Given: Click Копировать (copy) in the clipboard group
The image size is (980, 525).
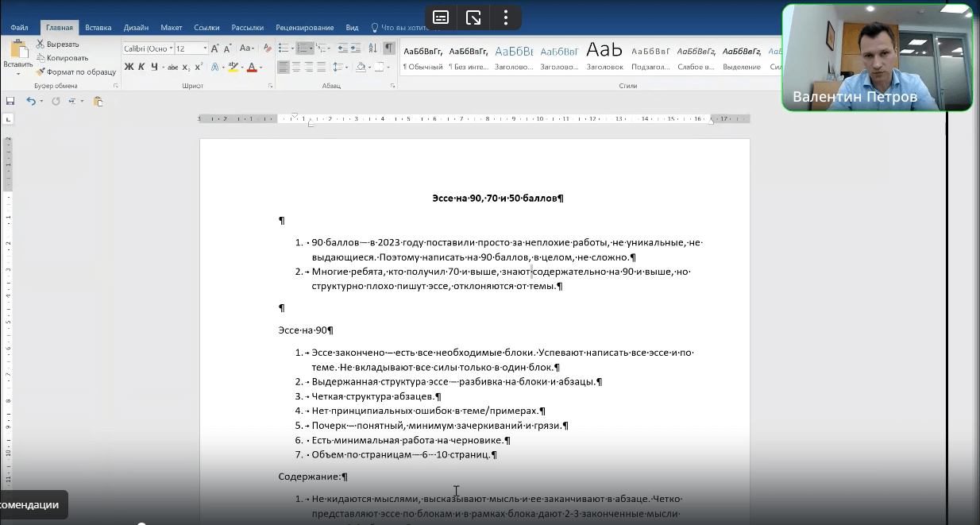Looking at the screenshot, I should 62,58.
